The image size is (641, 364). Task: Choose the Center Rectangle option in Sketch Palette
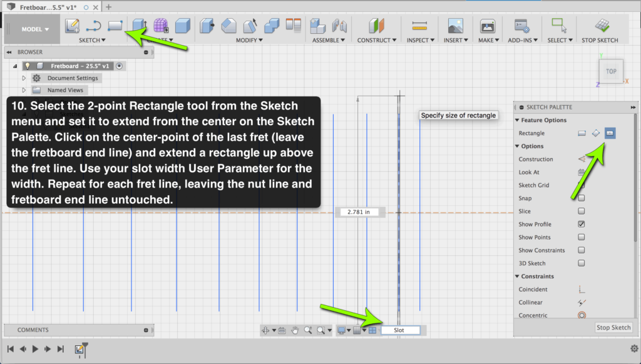coord(610,133)
